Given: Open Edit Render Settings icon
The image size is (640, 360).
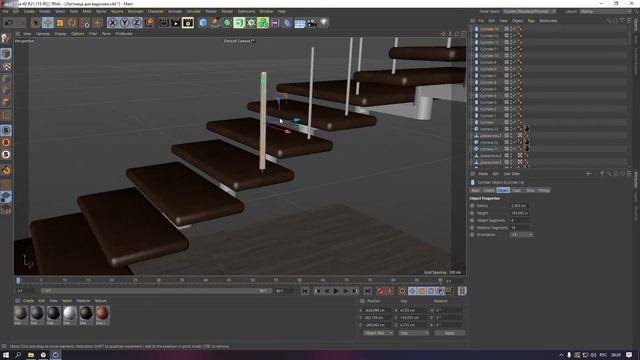Looking at the screenshot, I should [188, 23].
